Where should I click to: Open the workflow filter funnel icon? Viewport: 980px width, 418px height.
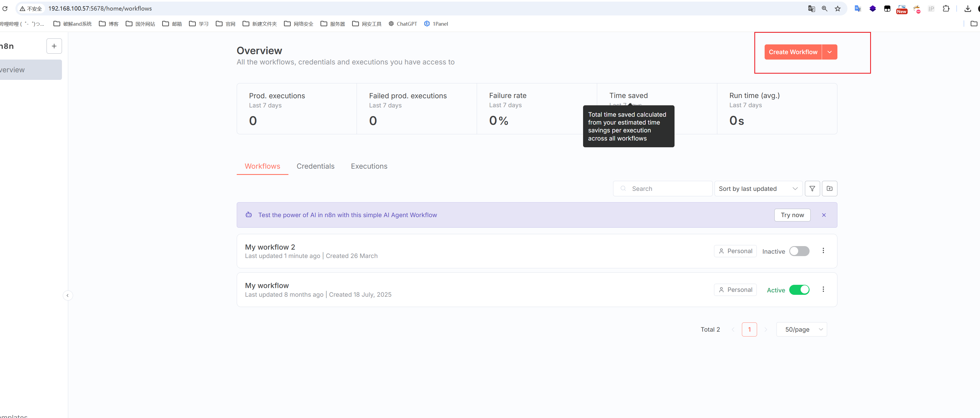pos(812,188)
